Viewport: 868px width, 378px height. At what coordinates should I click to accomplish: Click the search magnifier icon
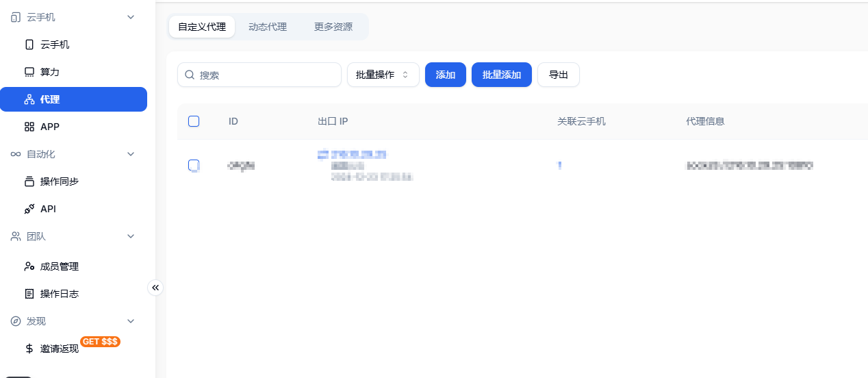click(x=190, y=75)
